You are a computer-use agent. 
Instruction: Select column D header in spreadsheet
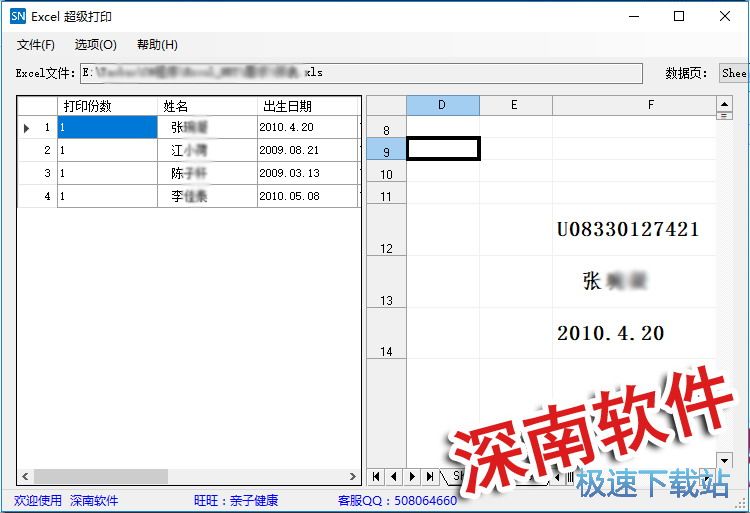442,105
